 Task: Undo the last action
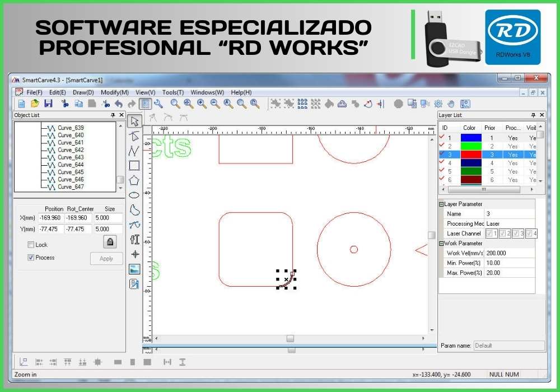click(119, 104)
